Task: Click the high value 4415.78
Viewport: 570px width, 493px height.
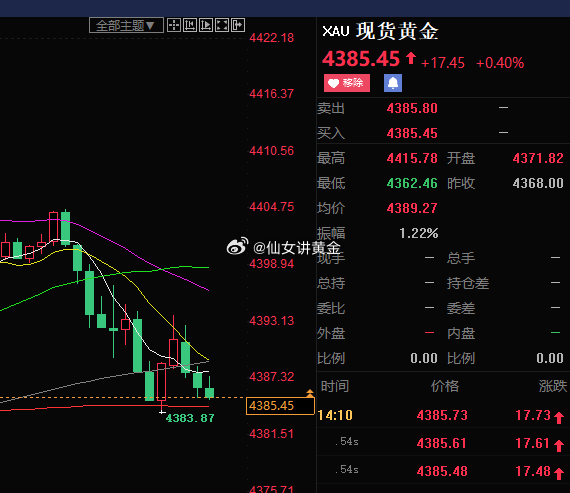Action: [x=412, y=158]
